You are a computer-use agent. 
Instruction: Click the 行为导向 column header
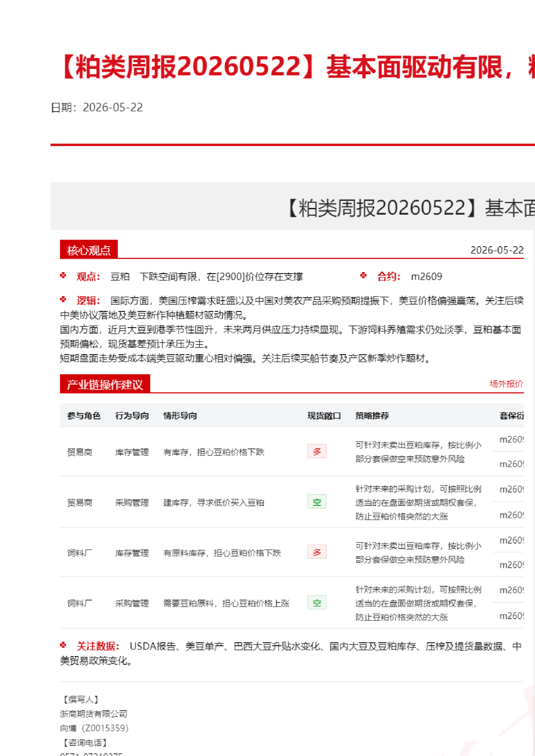point(132,416)
